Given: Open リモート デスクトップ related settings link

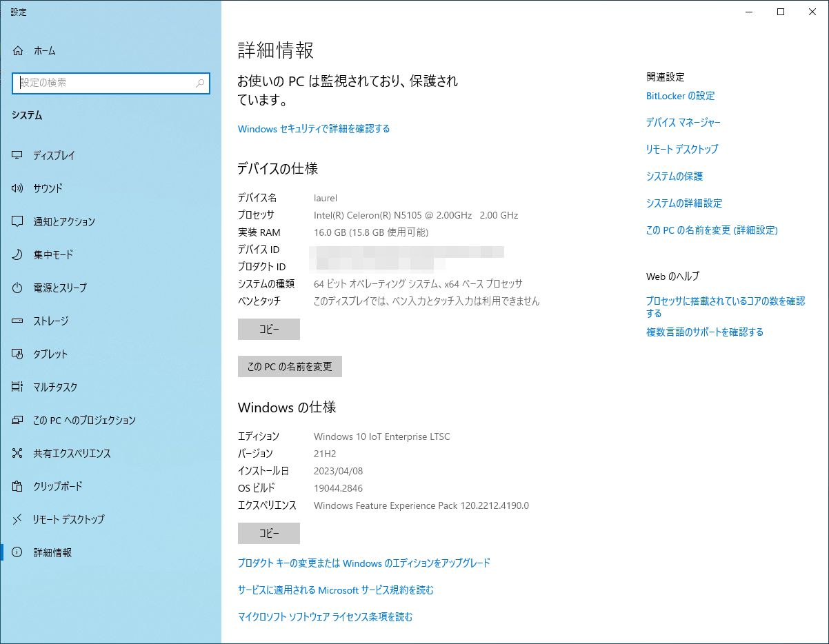Looking at the screenshot, I should (x=682, y=150).
